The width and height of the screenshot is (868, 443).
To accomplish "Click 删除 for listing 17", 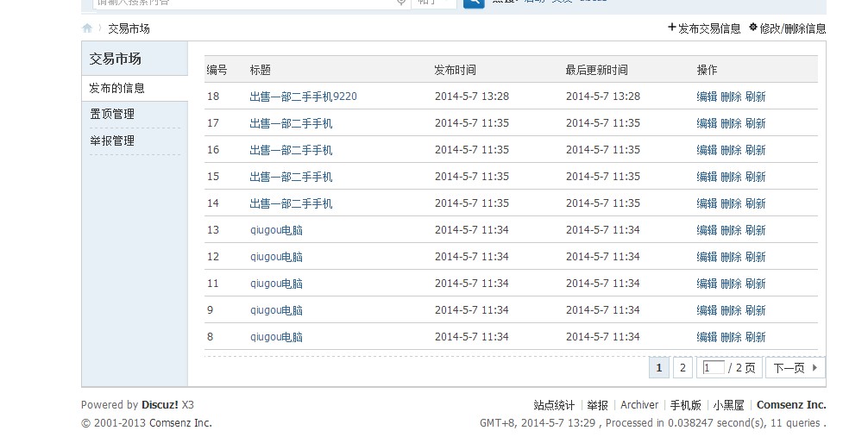I will click(x=732, y=123).
